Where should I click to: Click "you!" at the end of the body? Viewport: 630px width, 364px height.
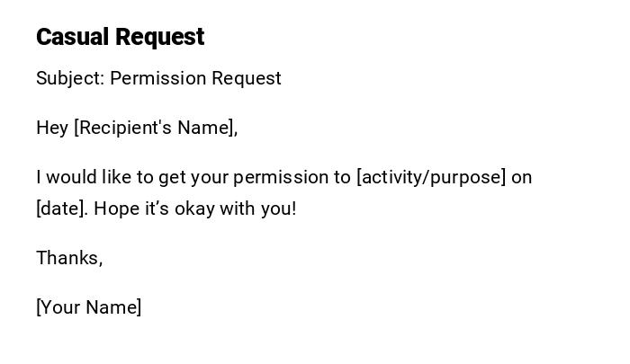[x=278, y=209]
